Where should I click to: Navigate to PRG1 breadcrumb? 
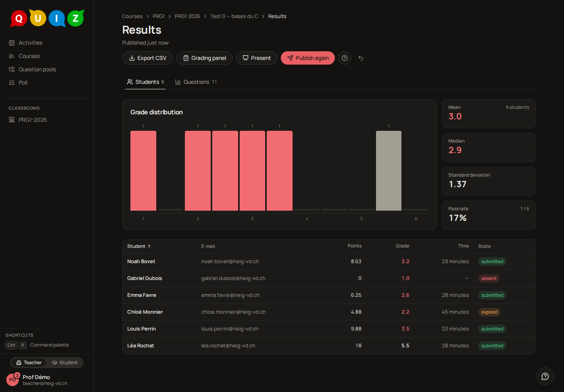coord(159,16)
